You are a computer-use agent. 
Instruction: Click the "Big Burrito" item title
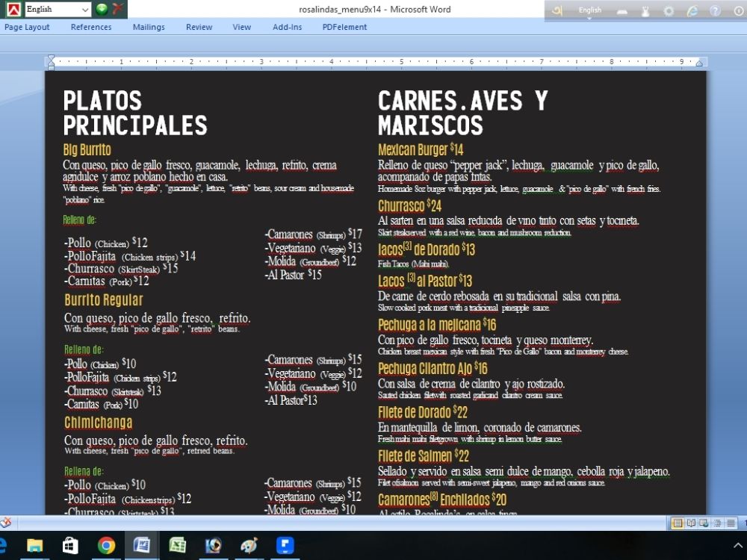[x=87, y=149]
